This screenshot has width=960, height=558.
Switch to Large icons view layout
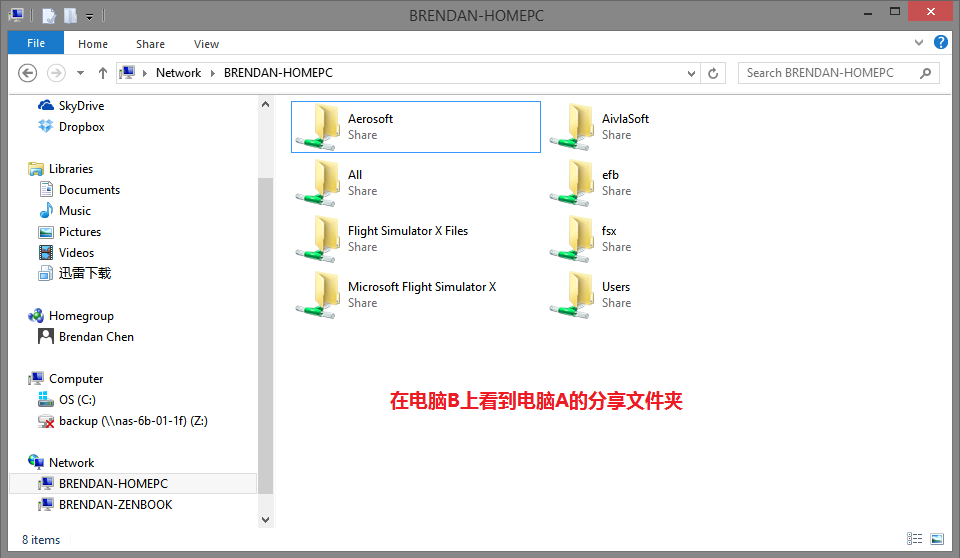pyautogui.click(x=937, y=538)
